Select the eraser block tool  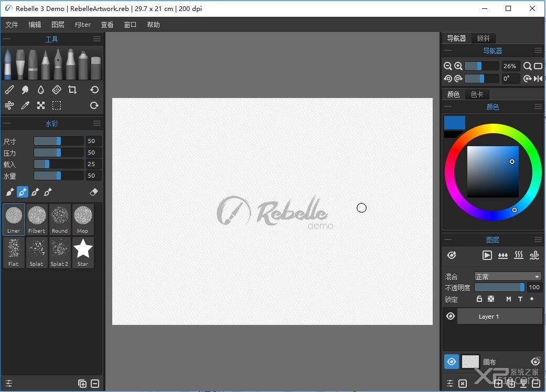click(x=96, y=68)
